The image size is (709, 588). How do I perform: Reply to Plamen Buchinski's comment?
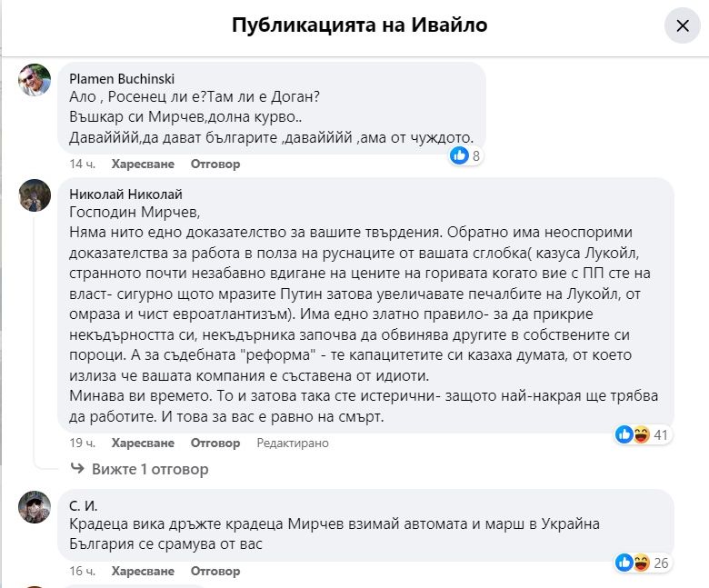click(215, 164)
